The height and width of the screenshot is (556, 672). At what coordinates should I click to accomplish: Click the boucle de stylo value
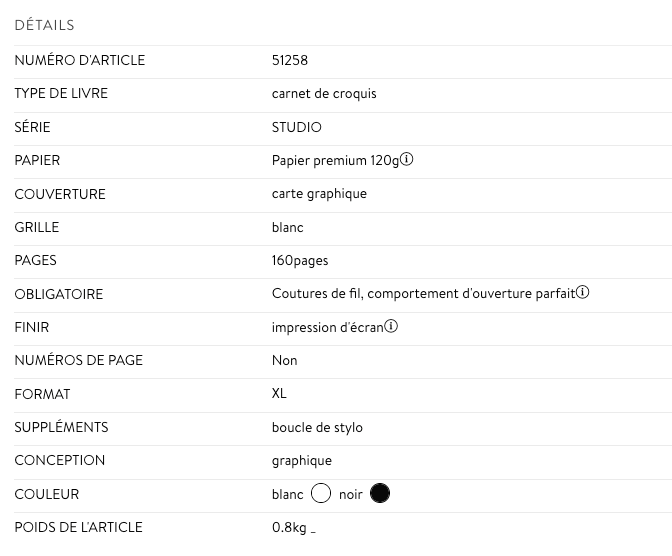coord(317,427)
